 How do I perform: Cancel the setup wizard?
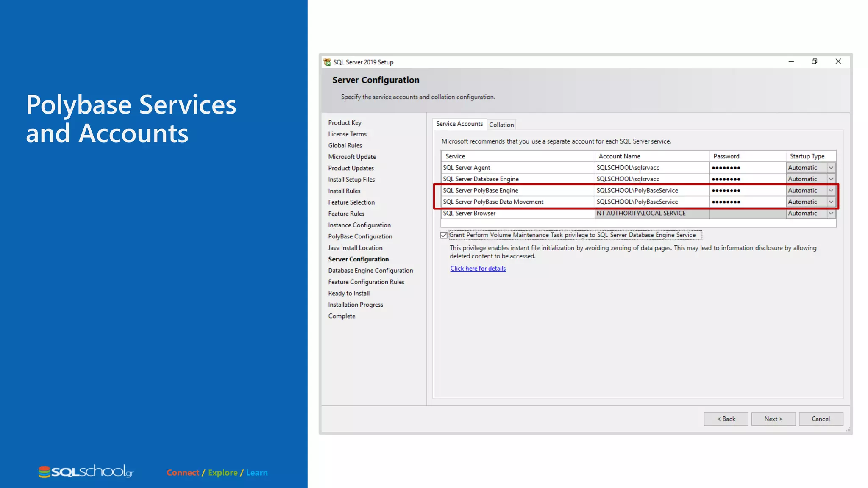click(x=821, y=419)
